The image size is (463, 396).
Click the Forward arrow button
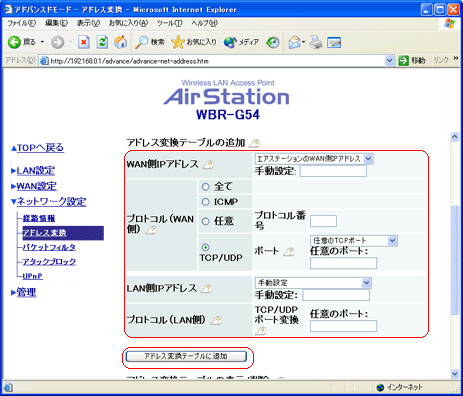[x=58, y=42]
